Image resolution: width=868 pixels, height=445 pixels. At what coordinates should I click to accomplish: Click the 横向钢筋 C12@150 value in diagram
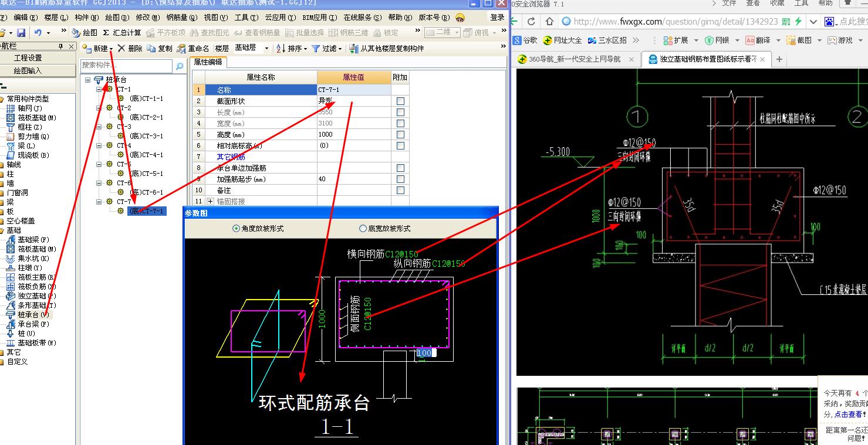tap(401, 254)
